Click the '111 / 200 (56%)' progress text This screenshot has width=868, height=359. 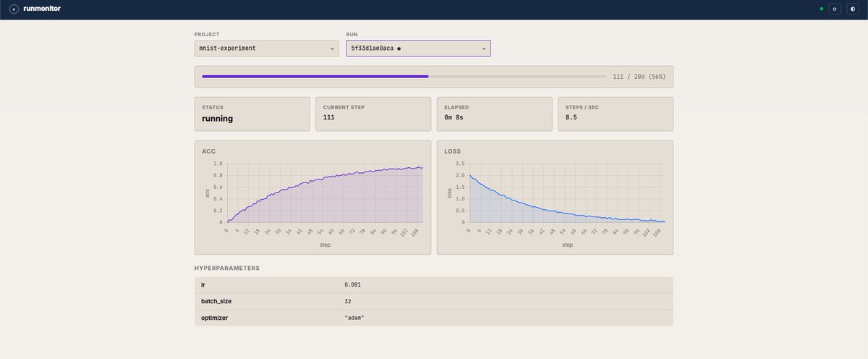[639, 76]
